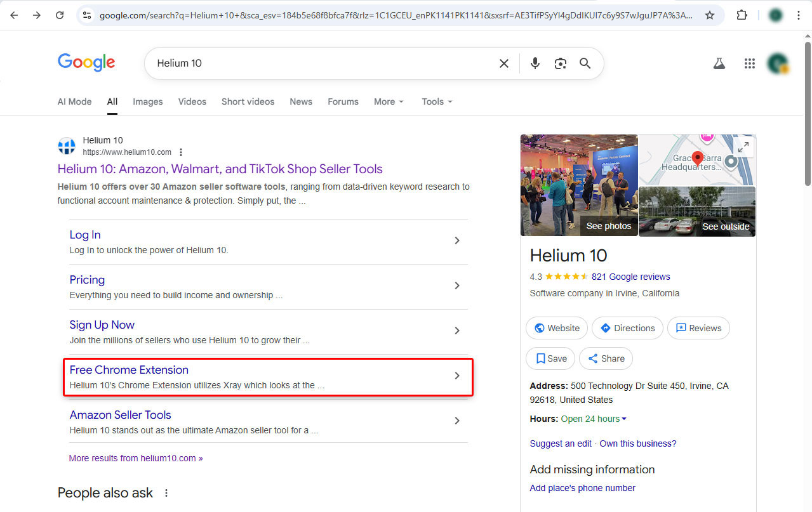812x512 pixels.
Task: Click the Directions button
Action: pos(627,328)
